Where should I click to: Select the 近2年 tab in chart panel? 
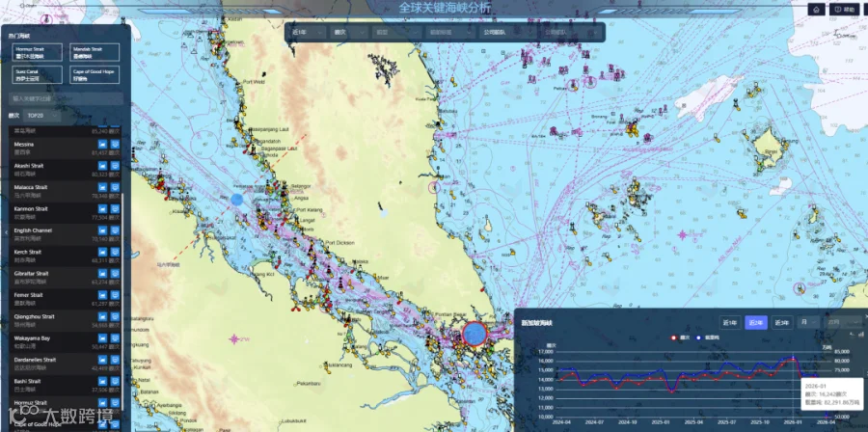coord(756,323)
